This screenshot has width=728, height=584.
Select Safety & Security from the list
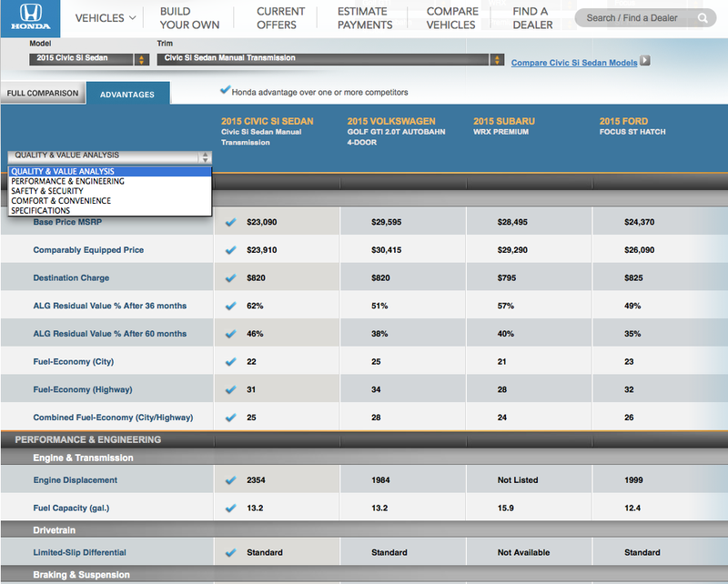[x=109, y=191]
